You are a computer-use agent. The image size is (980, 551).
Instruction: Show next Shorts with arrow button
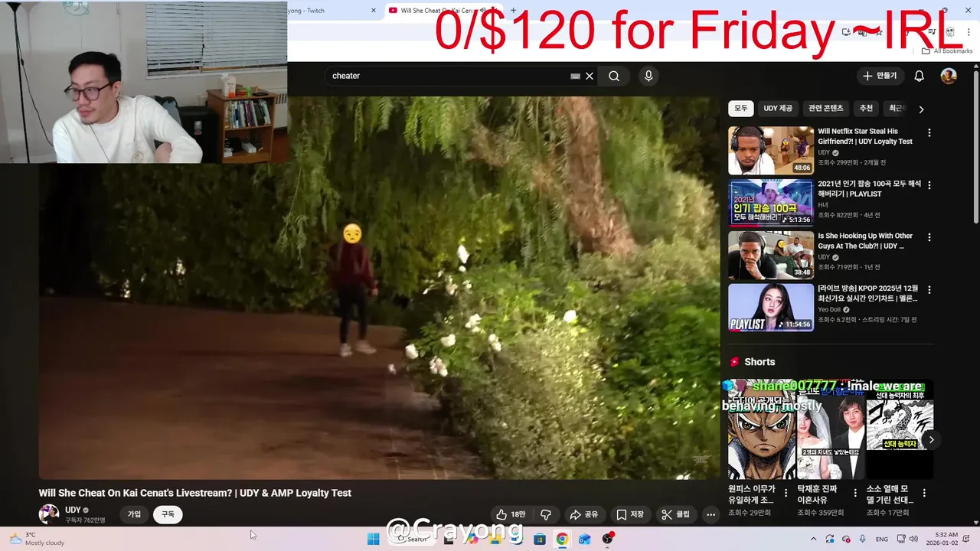click(x=931, y=440)
